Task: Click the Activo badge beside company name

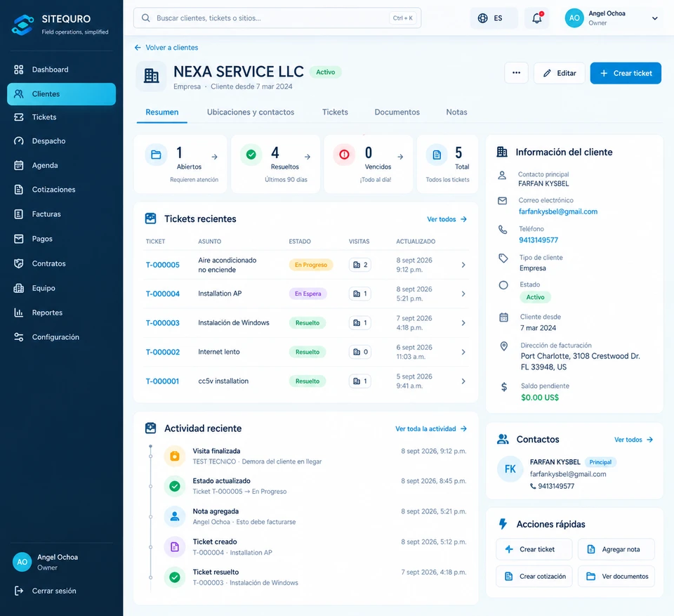Action: pos(325,72)
